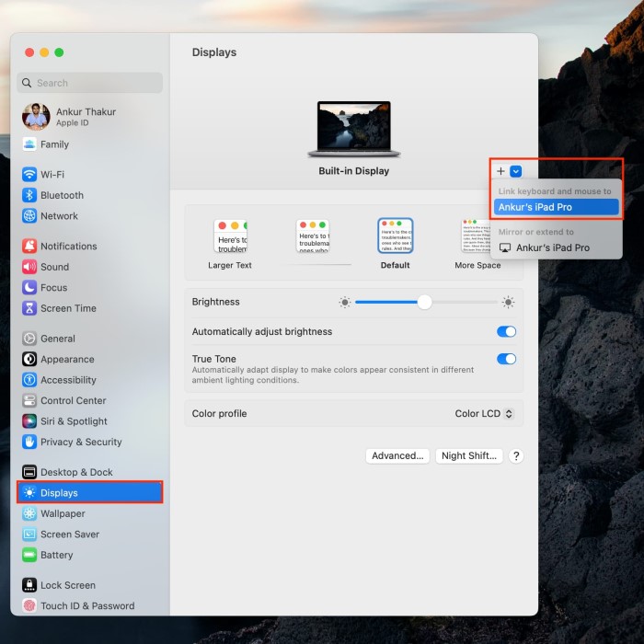Adjust the Brightness slider knob
Viewport: 644px width, 644px height.
425,303
